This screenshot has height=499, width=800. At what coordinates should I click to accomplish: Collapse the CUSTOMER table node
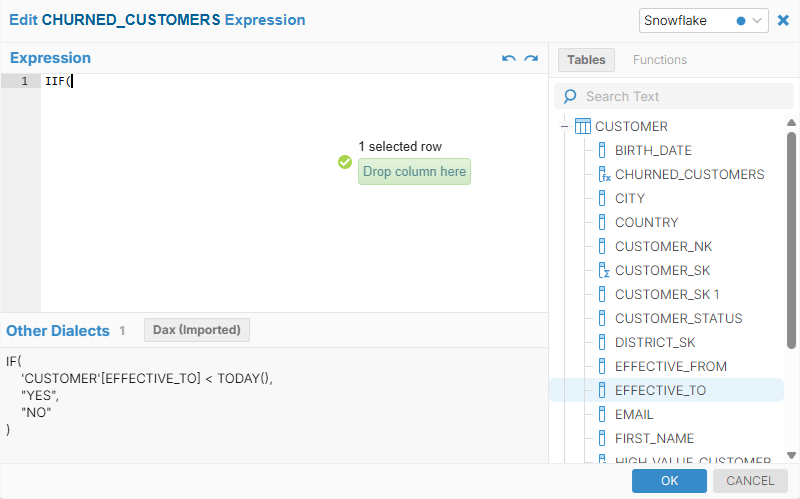(565, 126)
